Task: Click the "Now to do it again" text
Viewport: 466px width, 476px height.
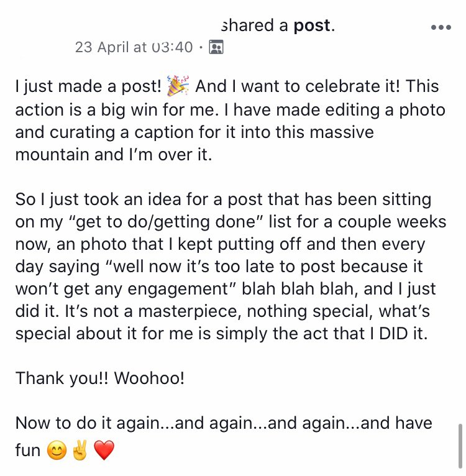Action: click(88, 423)
